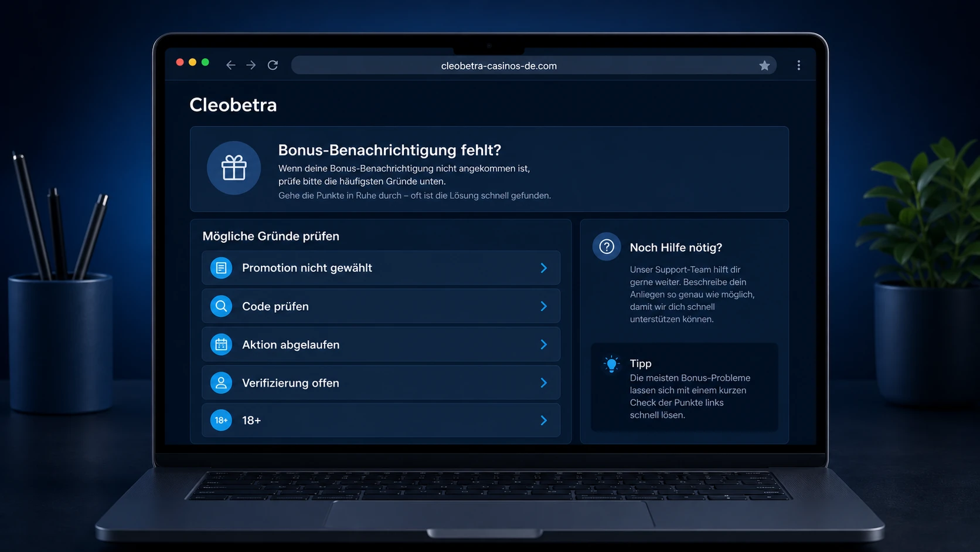
Task: Click the round 18+ badge icon
Action: tap(221, 420)
